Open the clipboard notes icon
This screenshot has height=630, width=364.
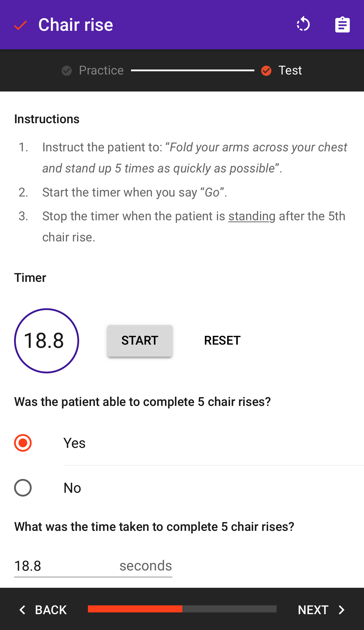342,25
